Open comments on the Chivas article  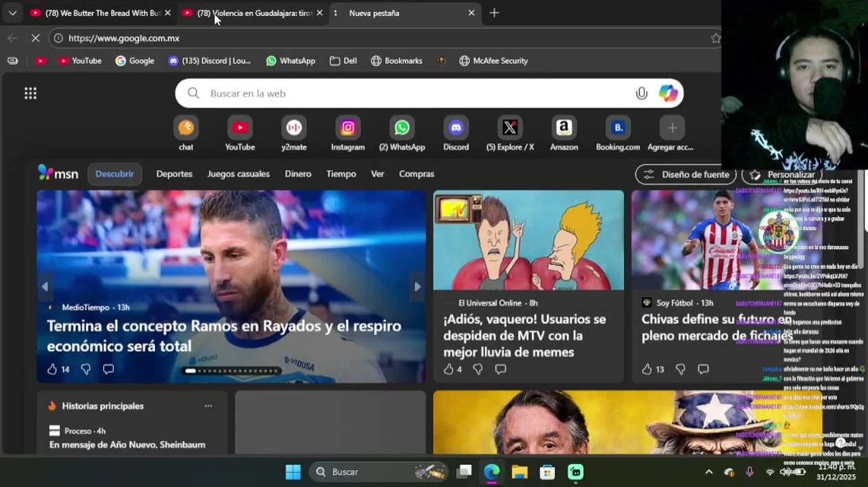click(703, 369)
